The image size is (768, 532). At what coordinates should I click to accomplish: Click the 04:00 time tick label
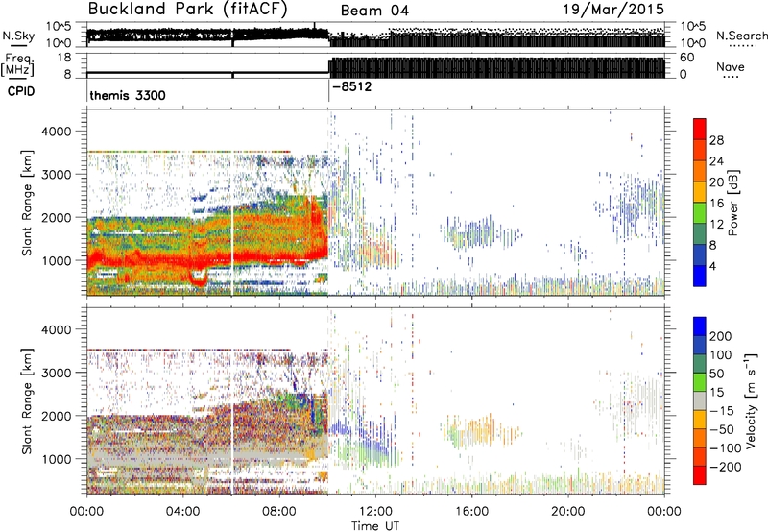(182, 512)
